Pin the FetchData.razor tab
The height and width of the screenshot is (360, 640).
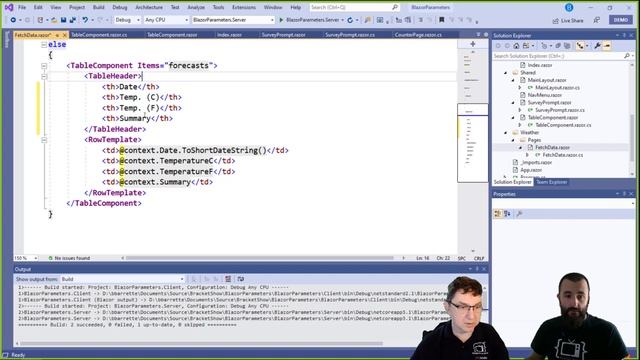tap(58, 35)
